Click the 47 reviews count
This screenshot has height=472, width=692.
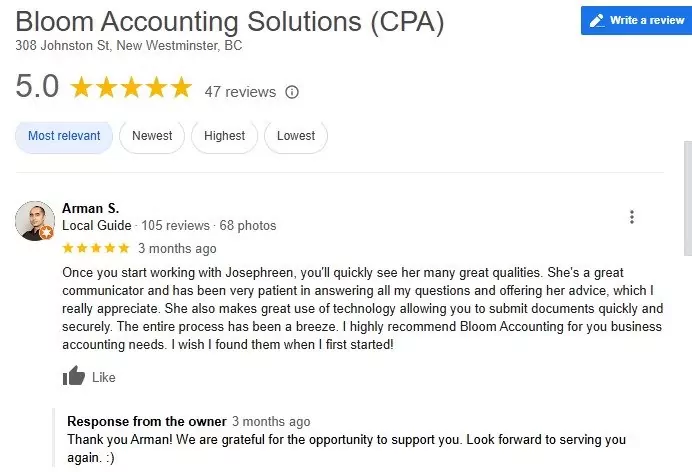(240, 92)
